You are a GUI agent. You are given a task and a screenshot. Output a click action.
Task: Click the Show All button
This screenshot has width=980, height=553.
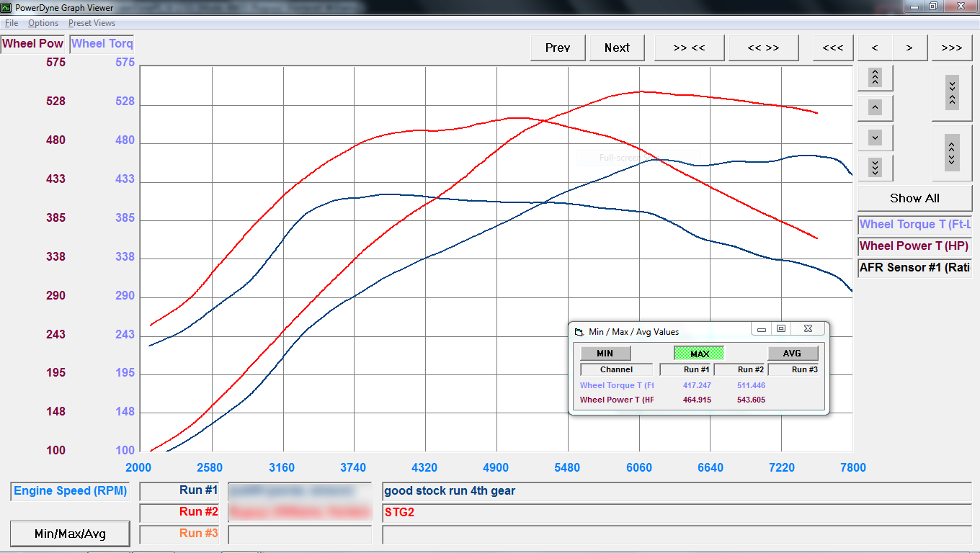[914, 198]
